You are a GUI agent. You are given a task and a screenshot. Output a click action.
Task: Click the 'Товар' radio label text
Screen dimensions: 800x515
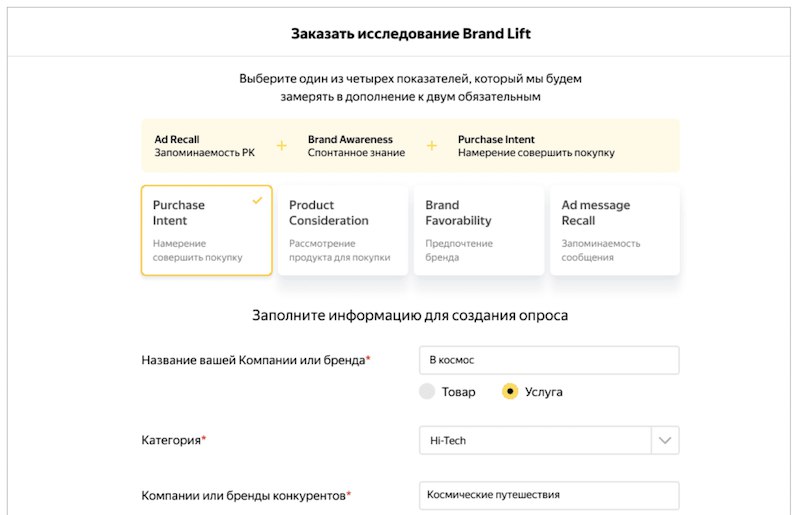[458, 392]
